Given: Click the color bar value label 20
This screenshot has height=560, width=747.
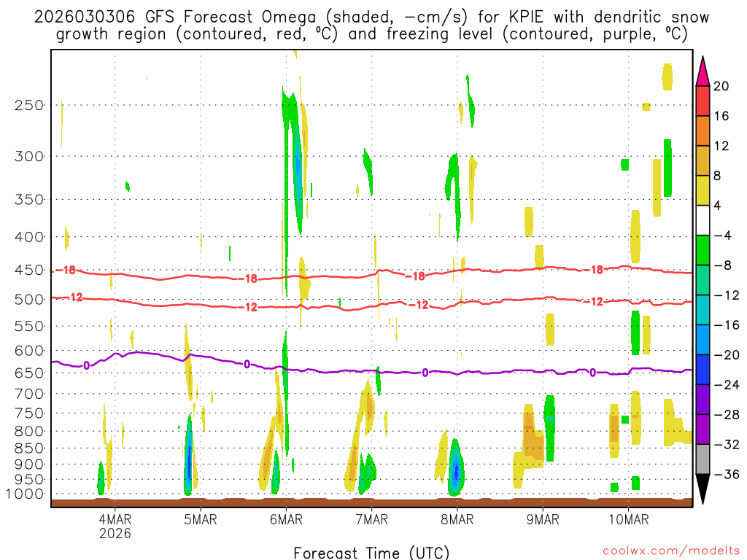Looking at the screenshot, I should [x=721, y=86].
